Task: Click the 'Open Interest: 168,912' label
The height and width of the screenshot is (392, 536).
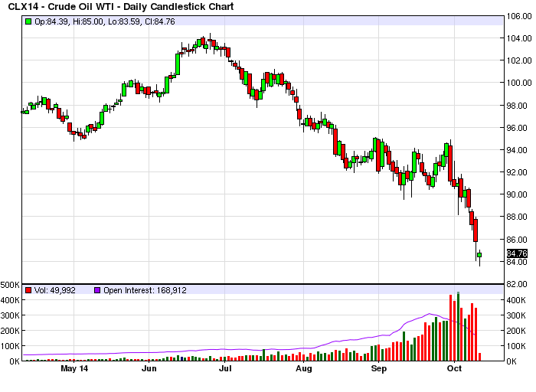Action: [x=145, y=290]
